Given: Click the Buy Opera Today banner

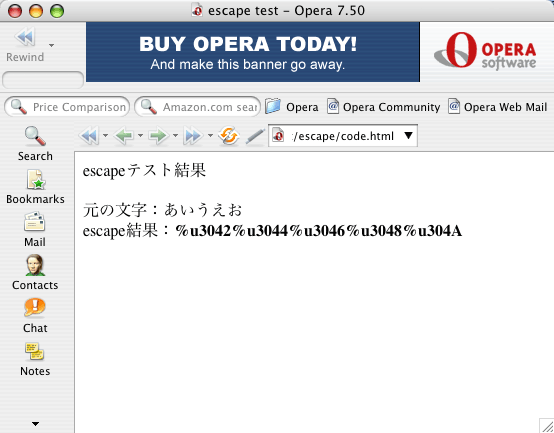Looking at the screenshot, I should [x=253, y=52].
